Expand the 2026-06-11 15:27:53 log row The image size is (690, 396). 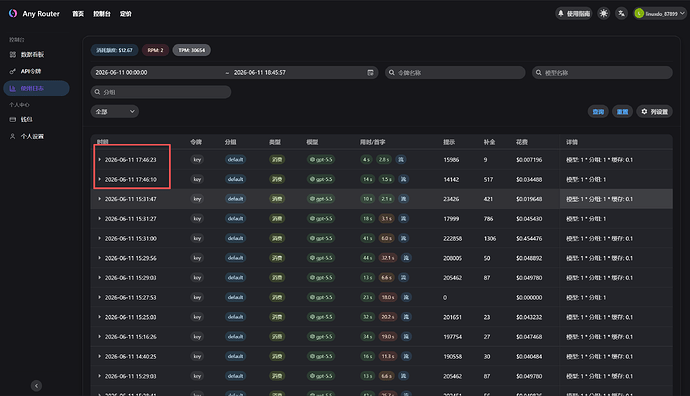click(x=99, y=297)
